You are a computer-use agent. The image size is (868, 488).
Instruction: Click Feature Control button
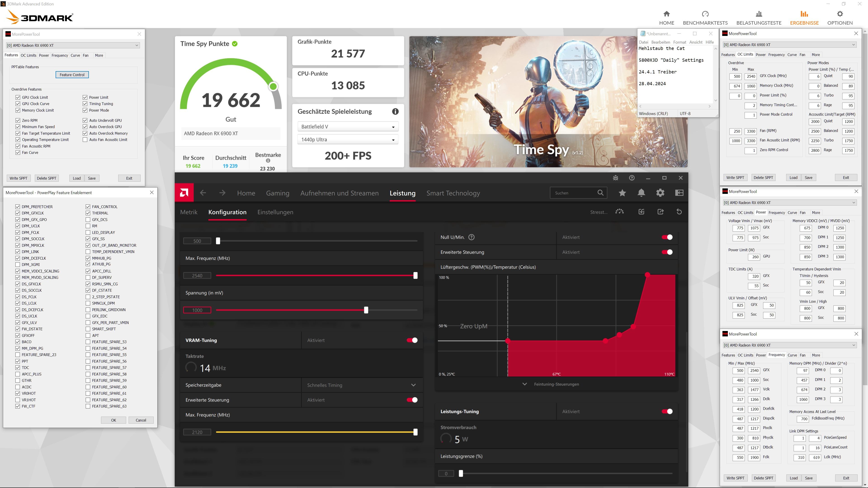coord(72,74)
